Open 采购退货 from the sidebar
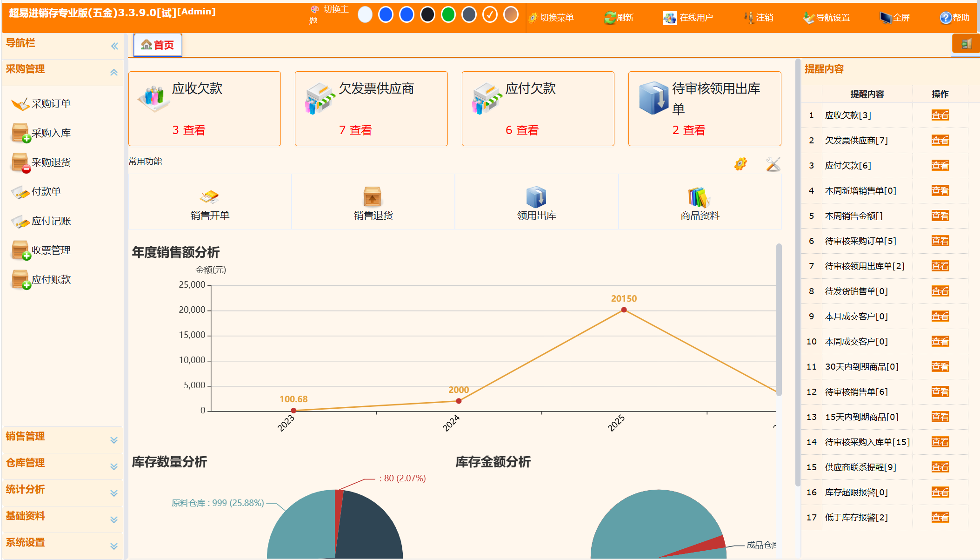 [x=41, y=162]
